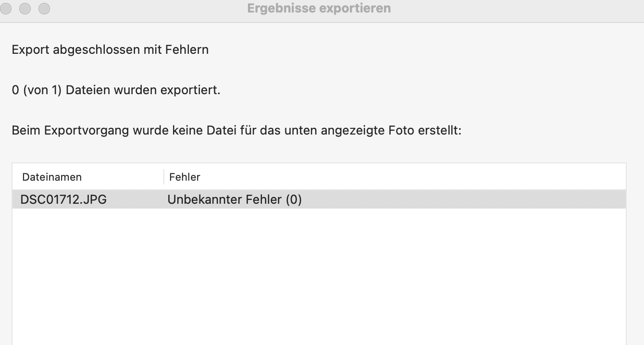
Task: Click divider between Dateinamen and Fehler headers
Action: [x=164, y=177]
